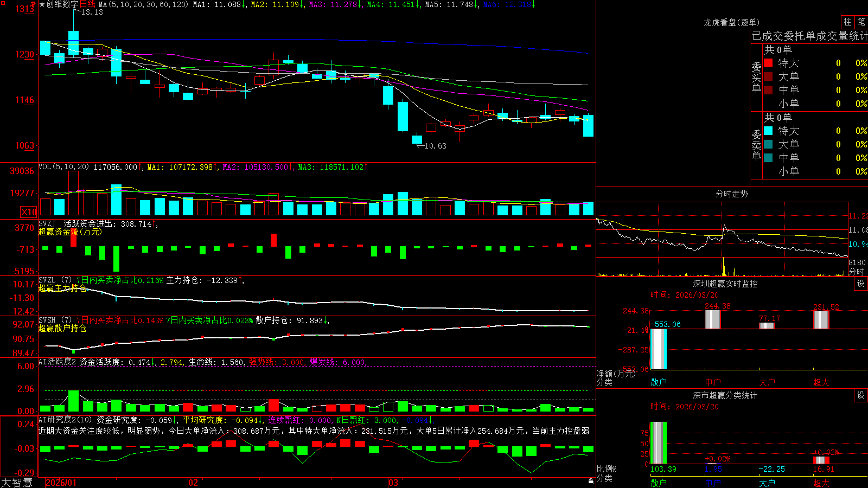The height and width of the screenshot is (488, 868).
Task: Switch to 笔 view in 龙虎看盘
Action: (x=861, y=22)
